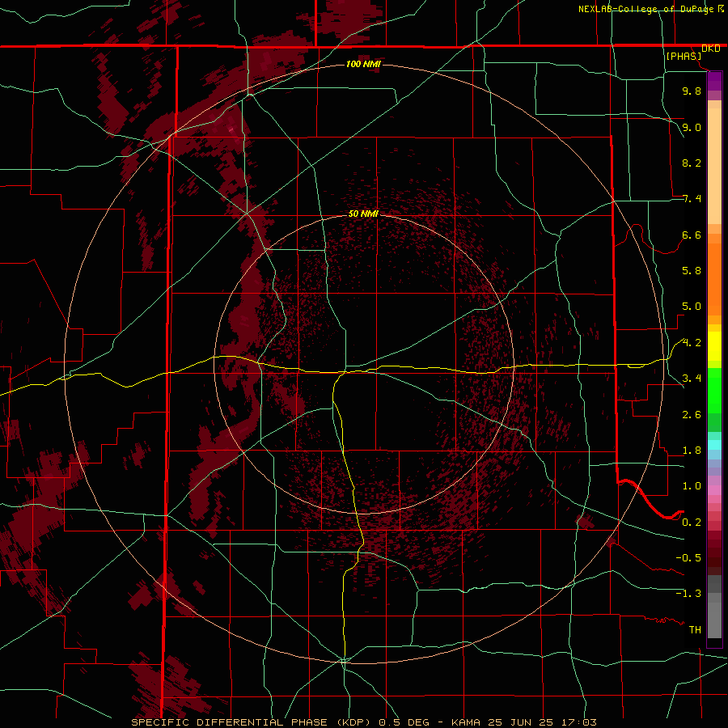Pick the pink swatch beside 1.0

tap(714, 490)
